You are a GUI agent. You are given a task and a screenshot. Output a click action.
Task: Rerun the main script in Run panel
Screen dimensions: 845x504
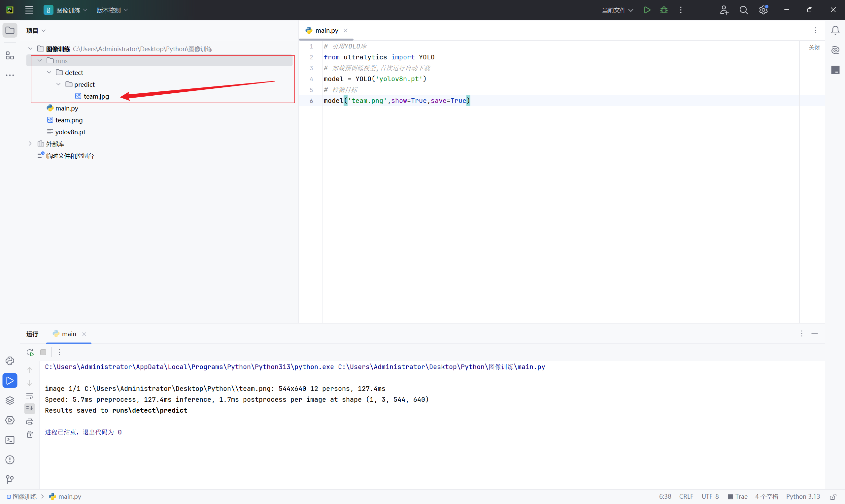[x=30, y=352]
